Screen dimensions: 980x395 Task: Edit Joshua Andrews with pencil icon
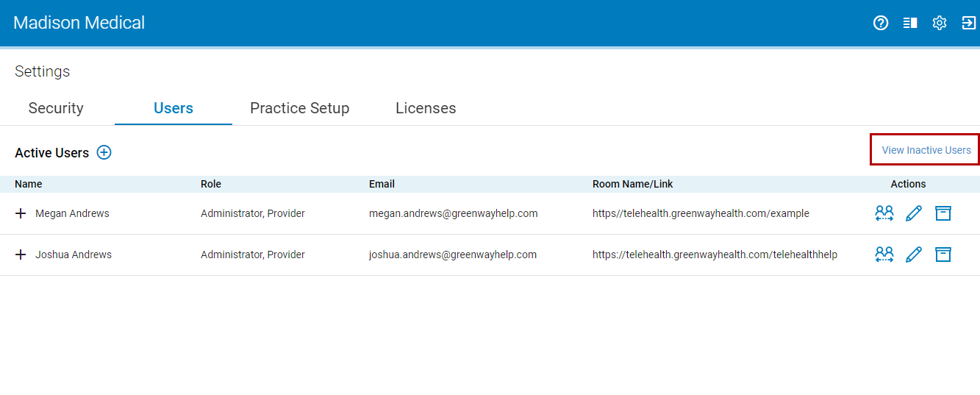point(914,255)
